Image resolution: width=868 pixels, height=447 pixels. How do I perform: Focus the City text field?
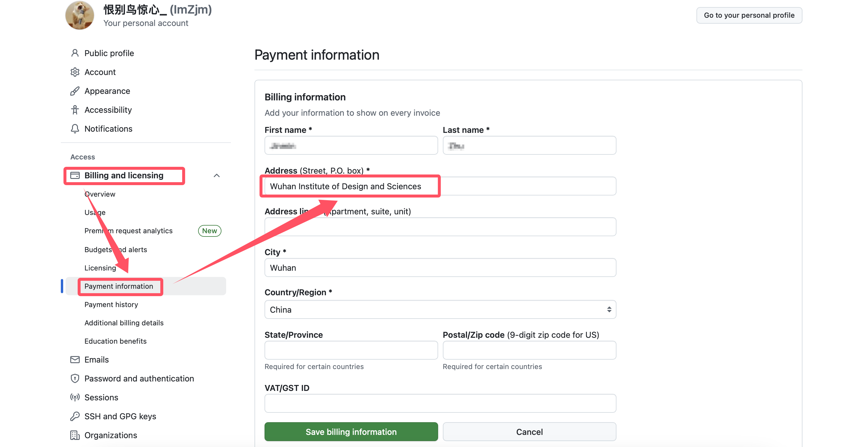[x=440, y=268]
